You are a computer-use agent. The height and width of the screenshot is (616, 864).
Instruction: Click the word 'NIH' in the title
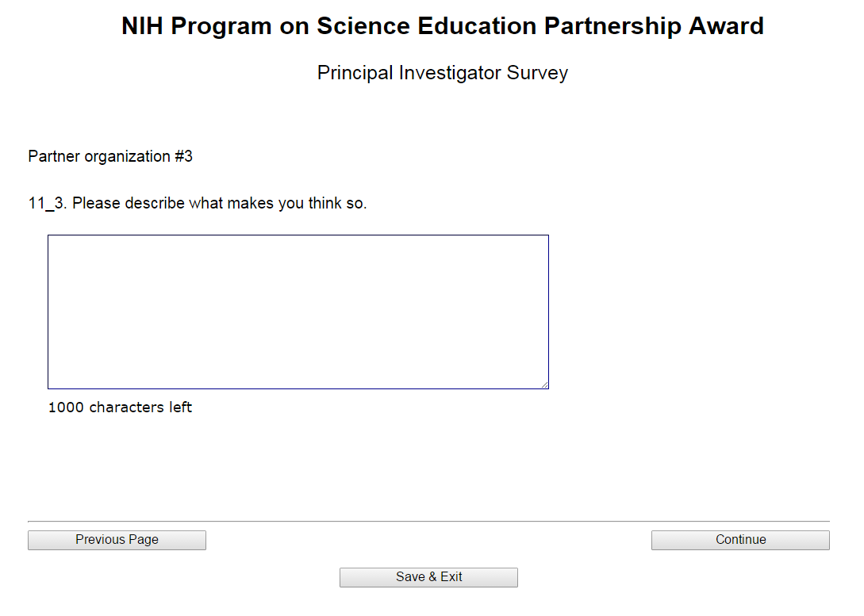(143, 26)
